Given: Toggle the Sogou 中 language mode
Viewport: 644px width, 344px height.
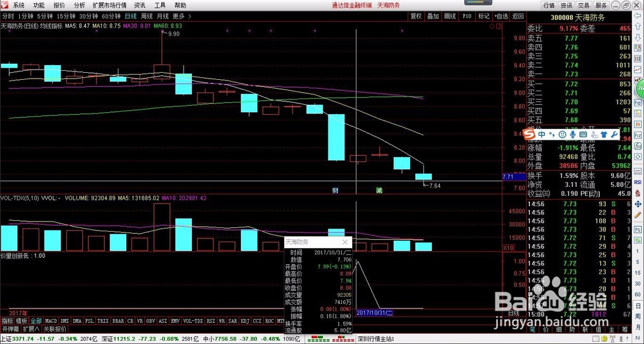Looking at the screenshot, I should 542,135.
